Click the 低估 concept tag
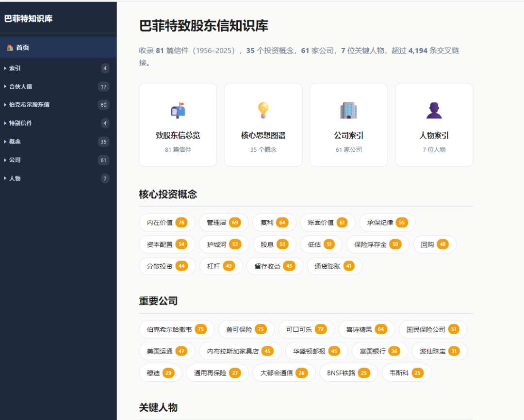 click(321, 244)
